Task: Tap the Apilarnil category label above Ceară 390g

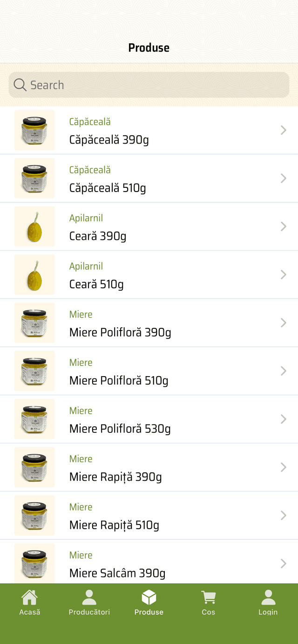Action: tap(86, 218)
